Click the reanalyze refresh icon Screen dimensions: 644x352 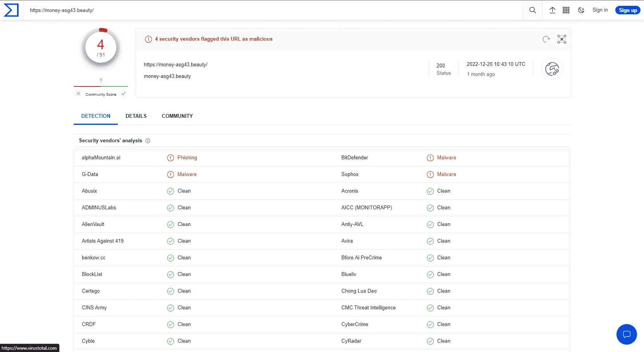pyautogui.click(x=546, y=39)
